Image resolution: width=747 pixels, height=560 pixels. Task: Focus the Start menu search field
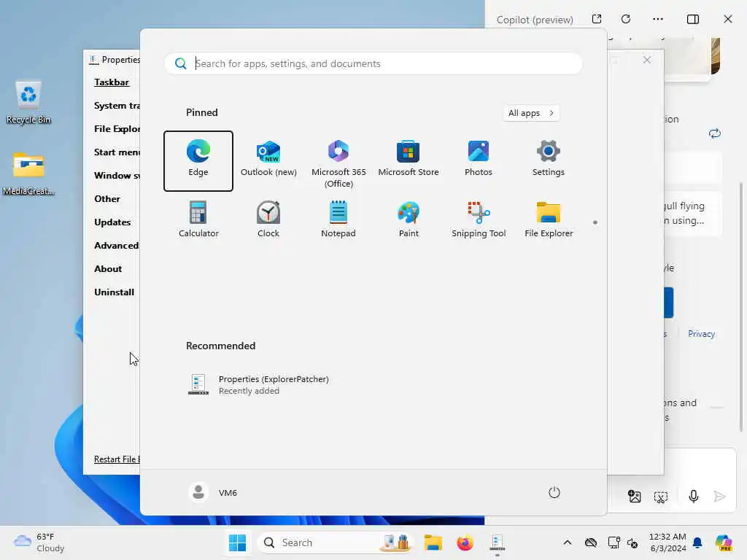(373, 63)
